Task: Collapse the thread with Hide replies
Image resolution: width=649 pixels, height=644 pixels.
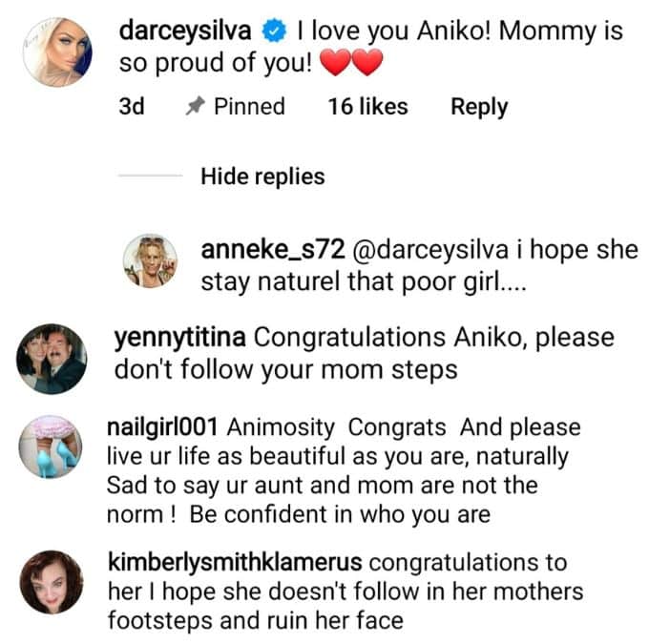Action: 262,177
